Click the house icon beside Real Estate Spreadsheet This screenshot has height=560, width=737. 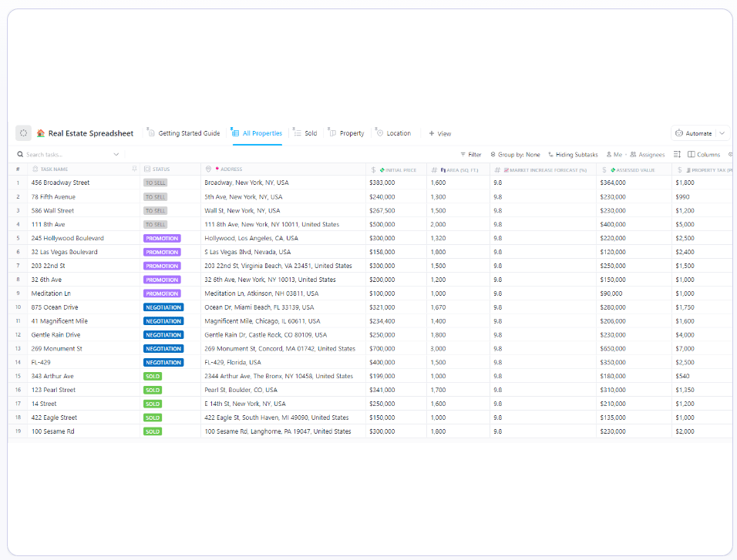point(41,133)
